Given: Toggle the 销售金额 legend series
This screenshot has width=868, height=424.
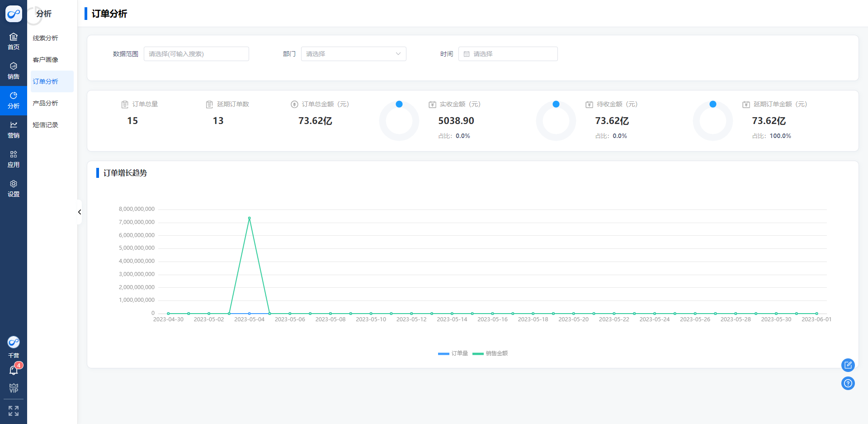Looking at the screenshot, I should click(491, 353).
